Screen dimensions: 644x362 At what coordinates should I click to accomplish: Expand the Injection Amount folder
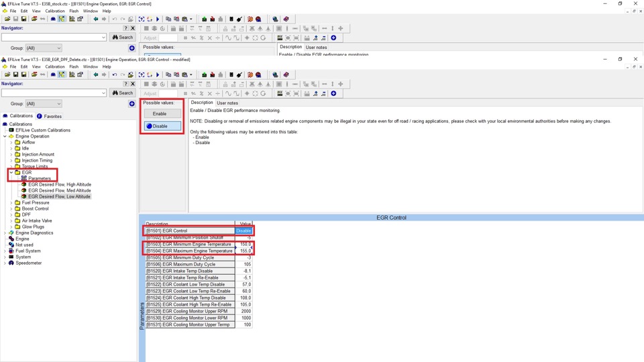pyautogui.click(x=11, y=154)
